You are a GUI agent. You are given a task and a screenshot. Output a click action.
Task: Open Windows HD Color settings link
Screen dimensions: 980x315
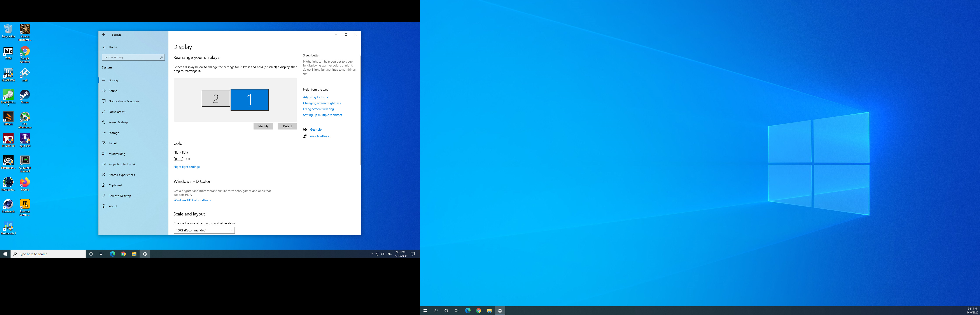(192, 200)
